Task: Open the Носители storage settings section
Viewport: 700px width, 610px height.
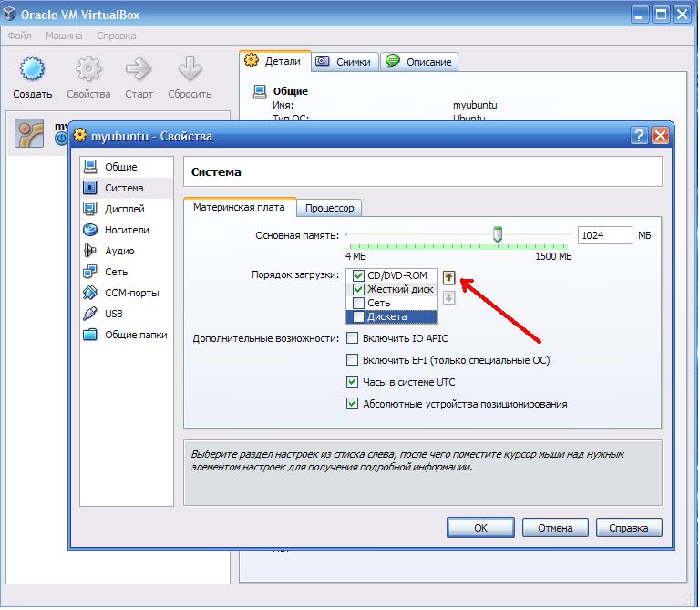Action: [127, 230]
